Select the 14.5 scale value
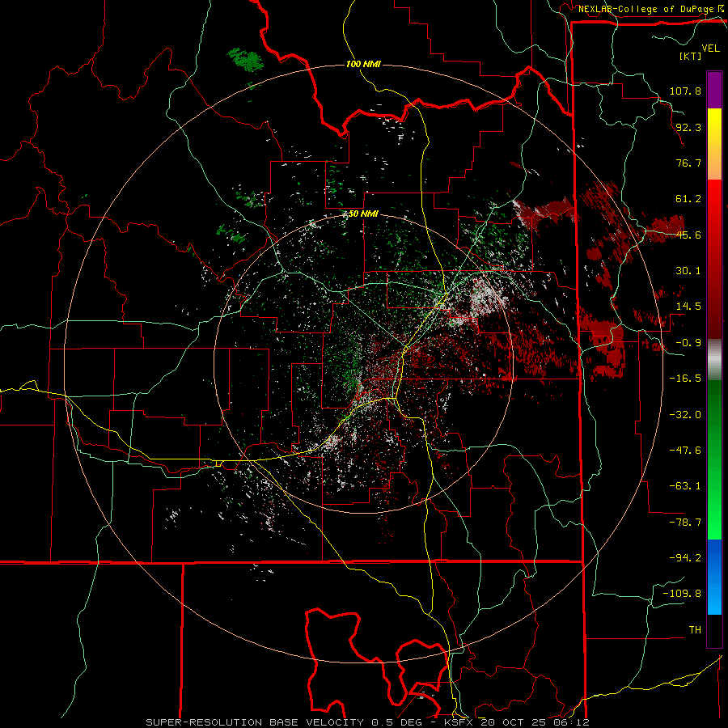 (x=688, y=307)
